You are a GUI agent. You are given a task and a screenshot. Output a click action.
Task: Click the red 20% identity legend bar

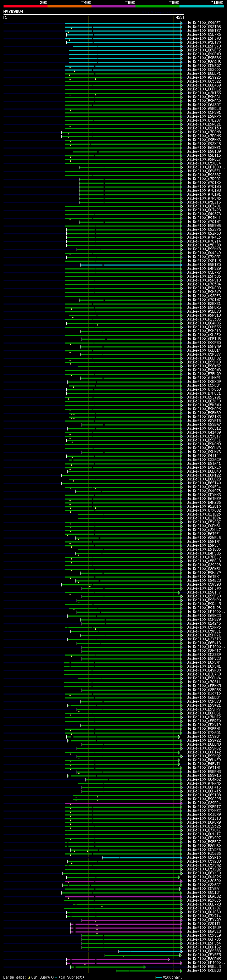[x=25, y=6]
